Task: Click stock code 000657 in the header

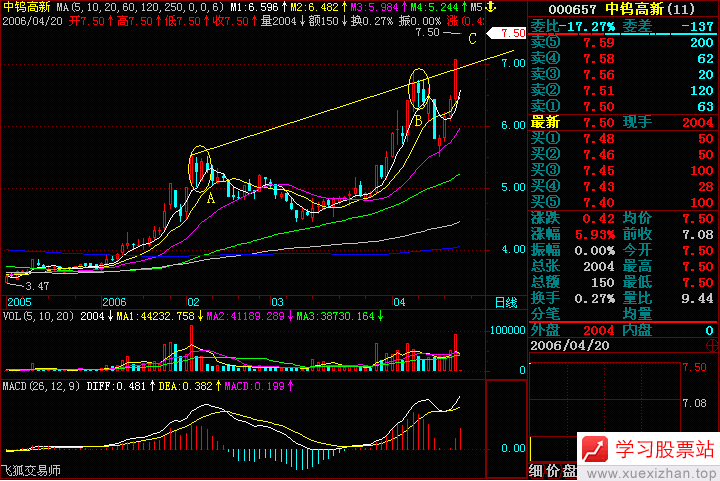Action: (572, 9)
